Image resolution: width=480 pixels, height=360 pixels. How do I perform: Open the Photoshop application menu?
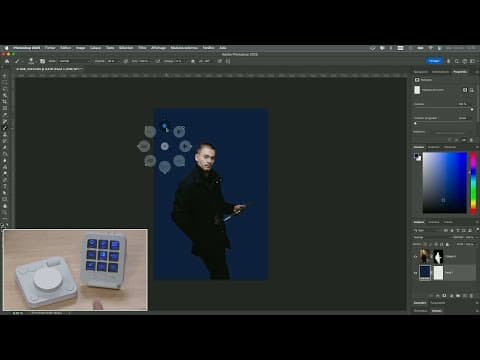tap(27, 48)
